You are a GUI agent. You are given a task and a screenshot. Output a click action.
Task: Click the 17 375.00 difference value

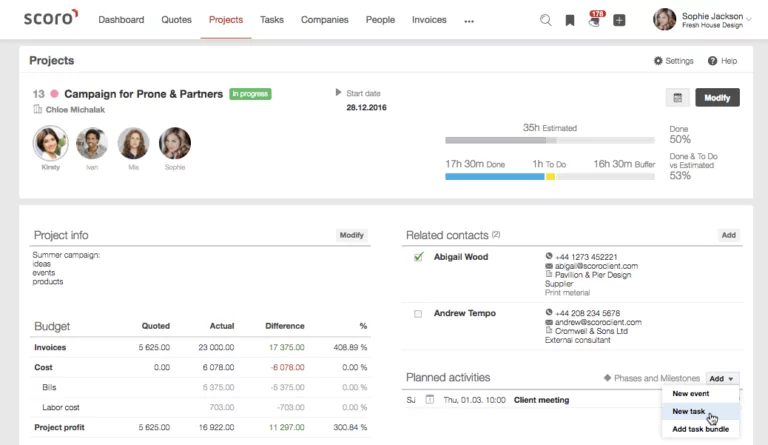[287, 347]
